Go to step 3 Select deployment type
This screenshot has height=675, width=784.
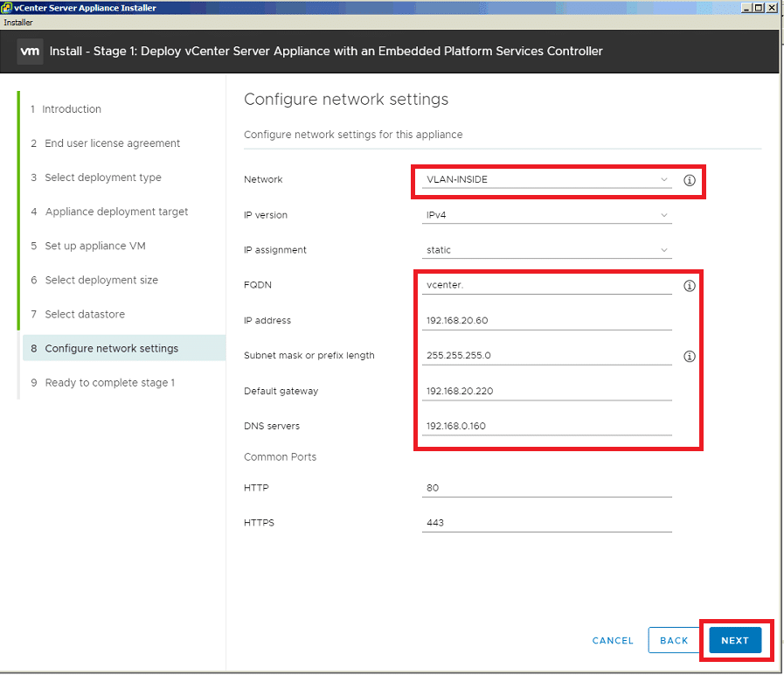pos(96,177)
